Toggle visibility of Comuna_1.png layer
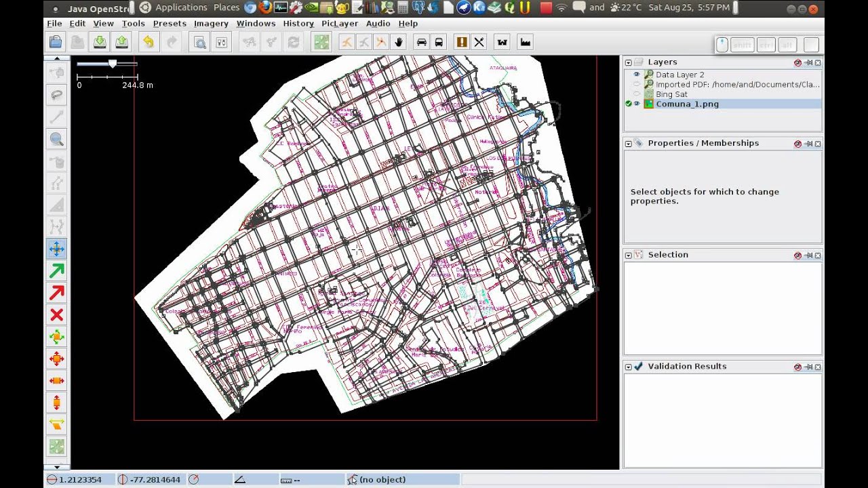The height and width of the screenshot is (488, 868). (637, 104)
